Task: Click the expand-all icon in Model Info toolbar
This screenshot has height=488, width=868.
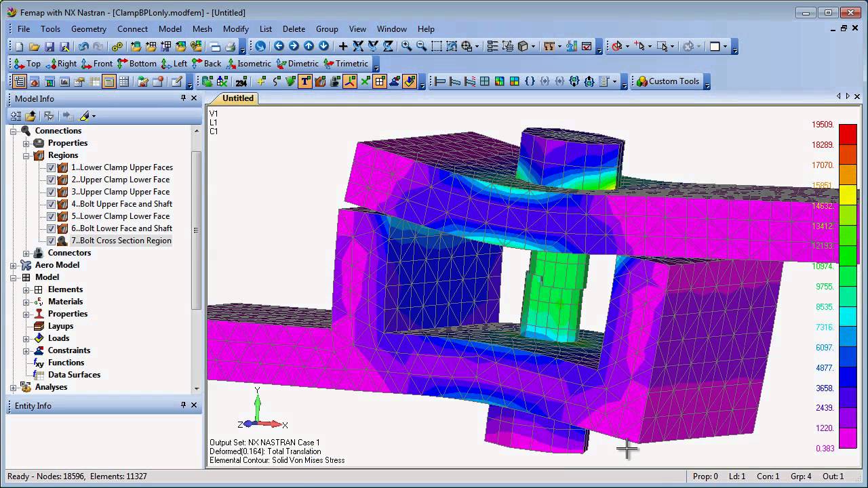Action: click(16, 116)
